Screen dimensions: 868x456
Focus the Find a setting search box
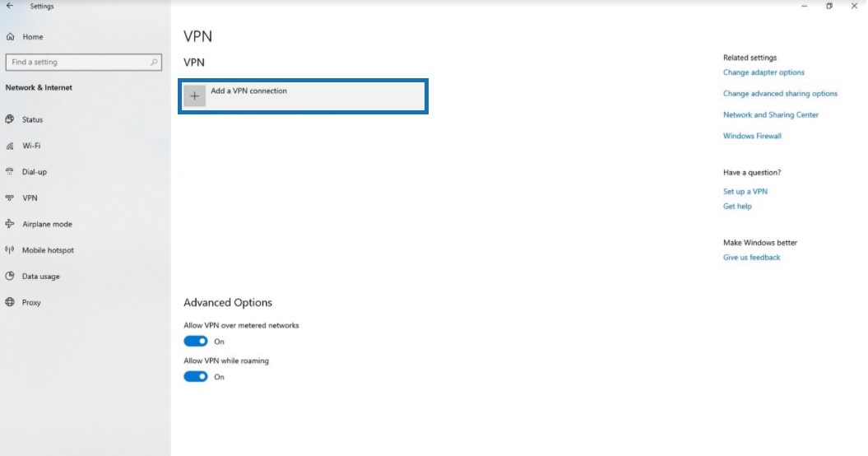coord(84,62)
